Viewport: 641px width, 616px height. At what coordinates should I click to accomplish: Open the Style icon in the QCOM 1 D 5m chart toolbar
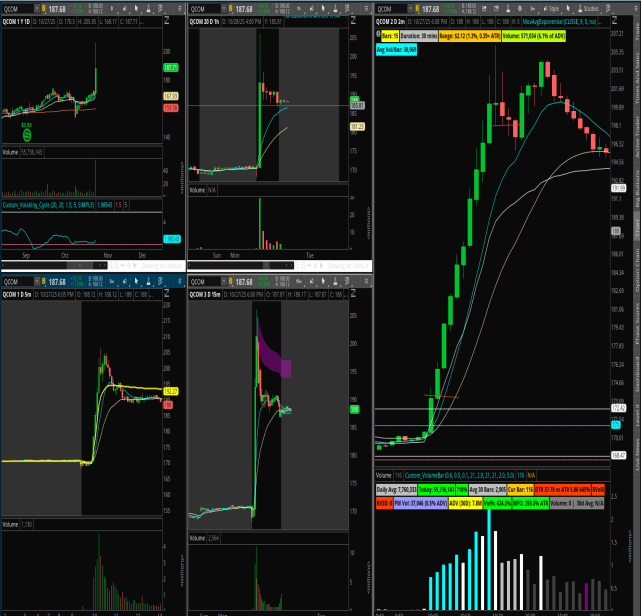[124, 282]
